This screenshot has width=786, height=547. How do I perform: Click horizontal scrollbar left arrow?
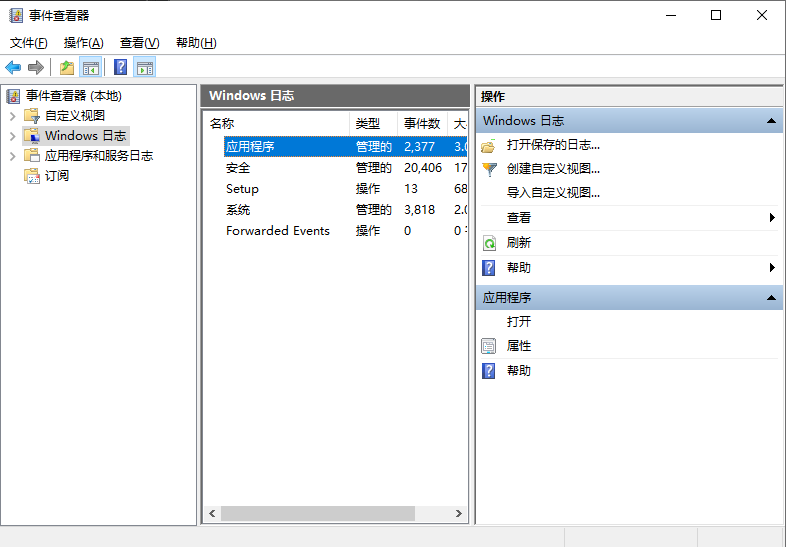point(212,513)
